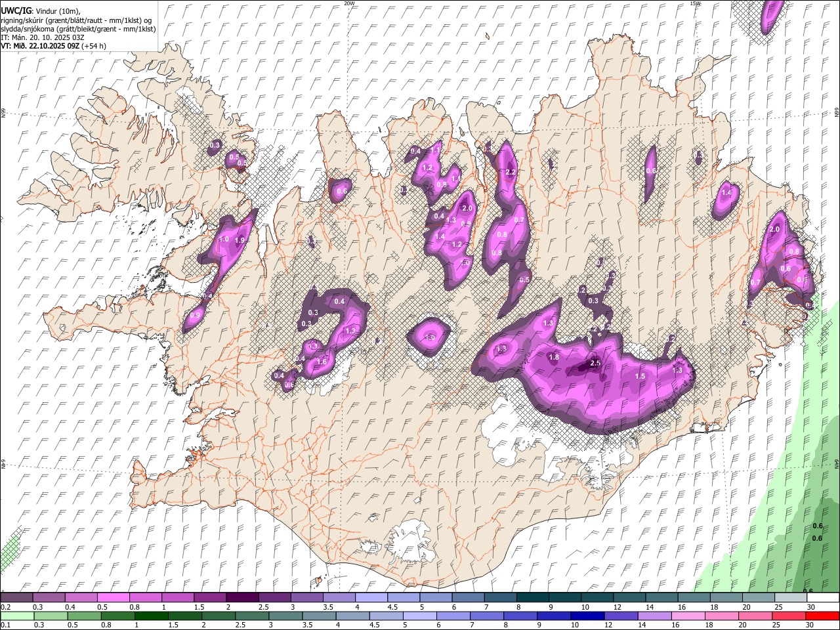
Task: Click the title text 'UWC/IG: Vindur (10m)'
Action: click(x=41, y=10)
